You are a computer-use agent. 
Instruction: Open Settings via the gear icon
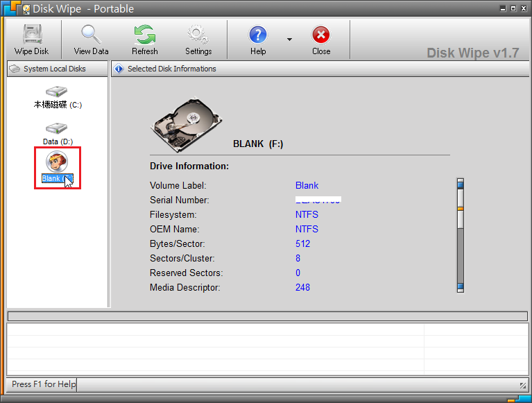tap(198, 40)
